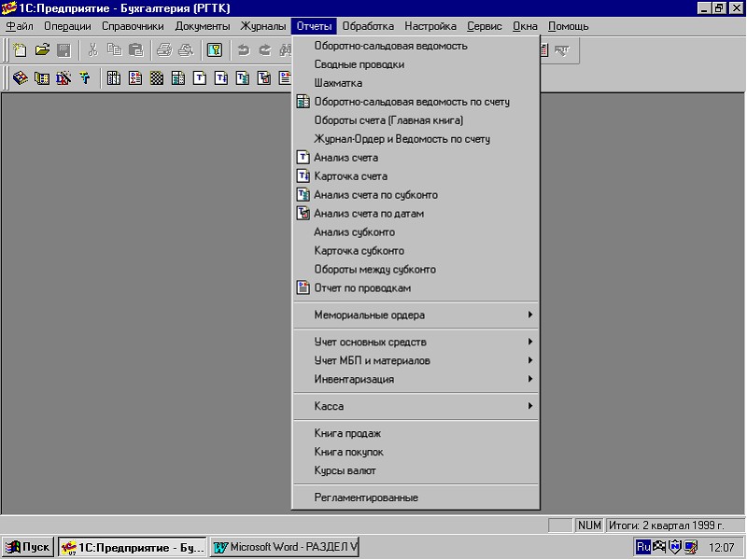Open the Обработка menu
This screenshot has width=747, height=560.
click(368, 26)
